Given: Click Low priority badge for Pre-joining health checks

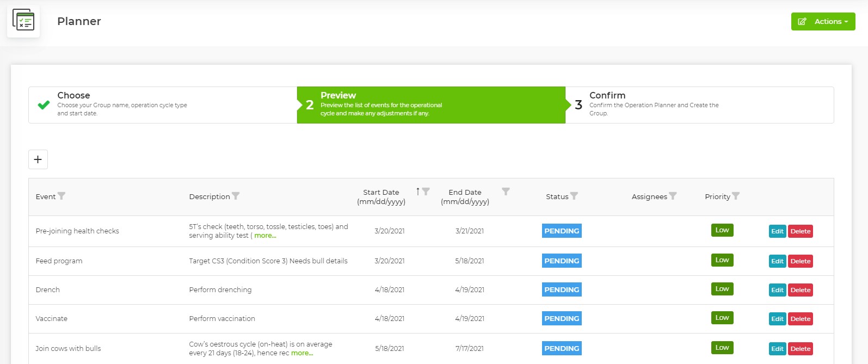Looking at the screenshot, I should [722, 230].
